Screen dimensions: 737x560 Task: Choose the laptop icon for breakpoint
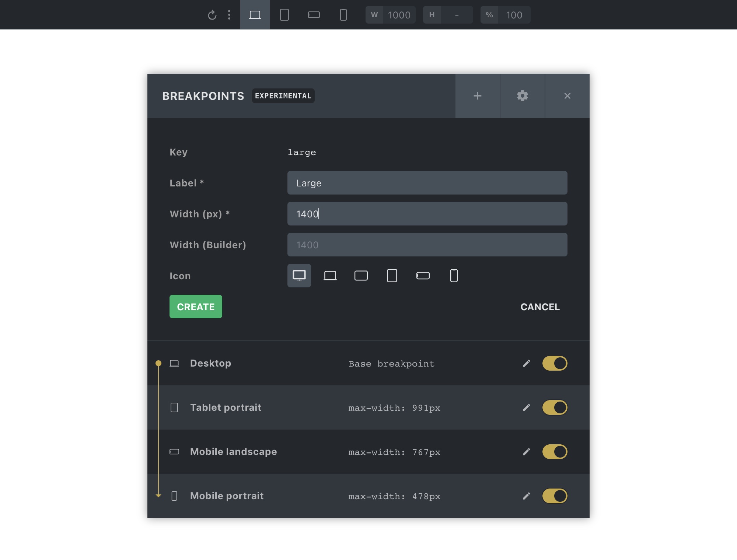click(x=330, y=276)
